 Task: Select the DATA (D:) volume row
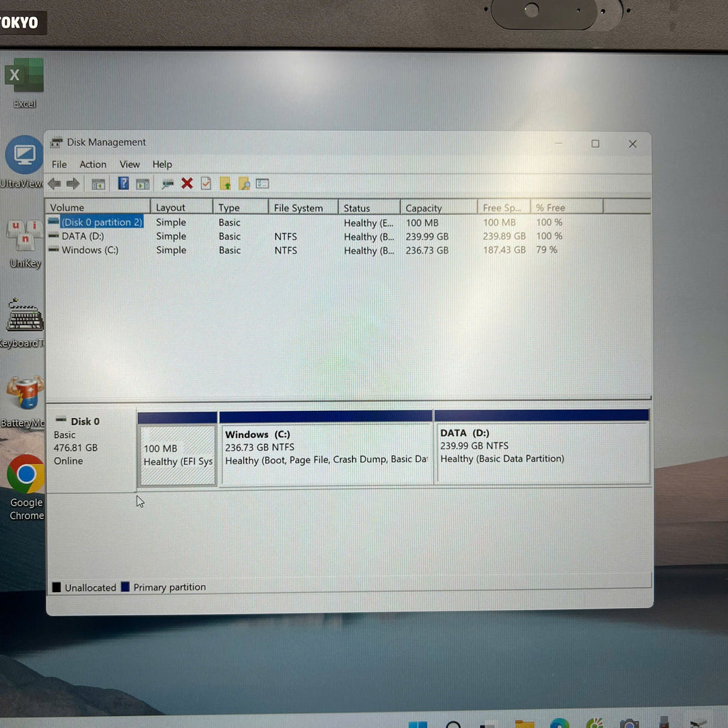pyautogui.click(x=82, y=236)
